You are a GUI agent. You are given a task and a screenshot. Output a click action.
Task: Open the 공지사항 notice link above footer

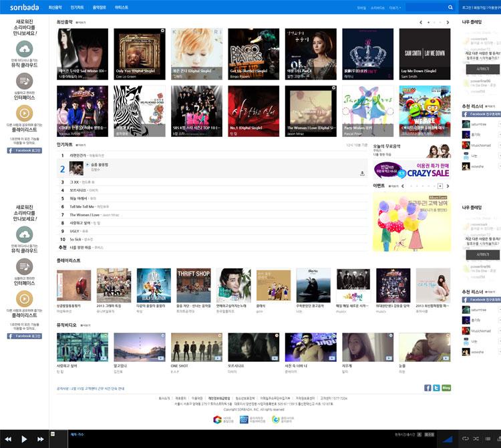click(90, 389)
